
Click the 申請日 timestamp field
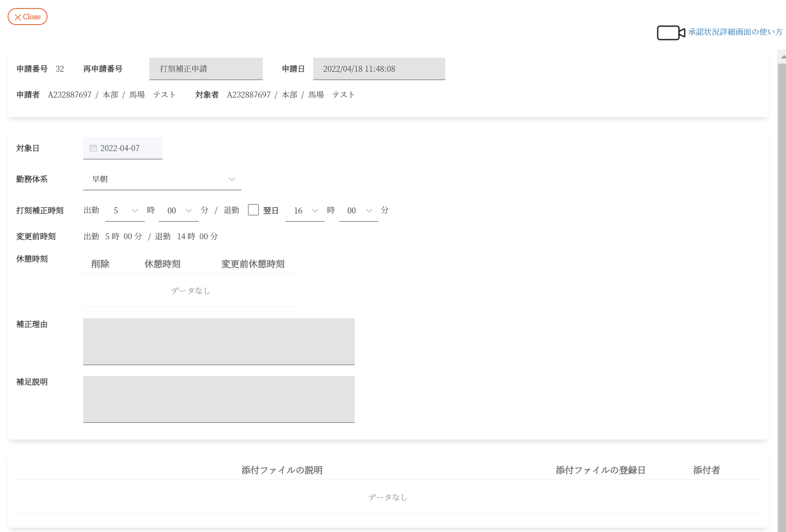tap(379, 69)
